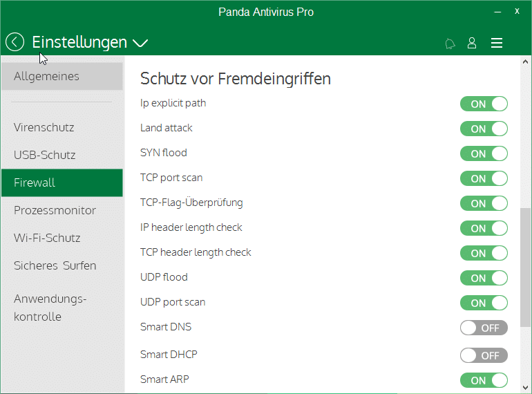Select Wi-Fi-Schutz in the sidebar
Image resolution: width=532 pixels, height=394 pixels.
(47, 238)
